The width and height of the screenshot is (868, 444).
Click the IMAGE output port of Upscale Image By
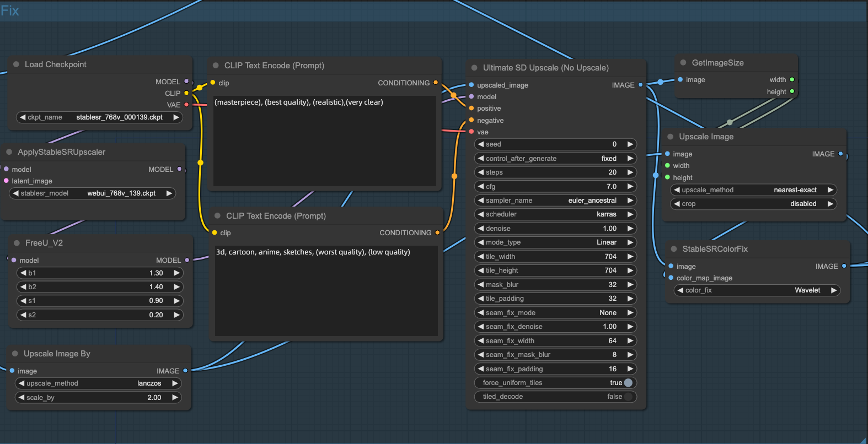click(x=185, y=371)
